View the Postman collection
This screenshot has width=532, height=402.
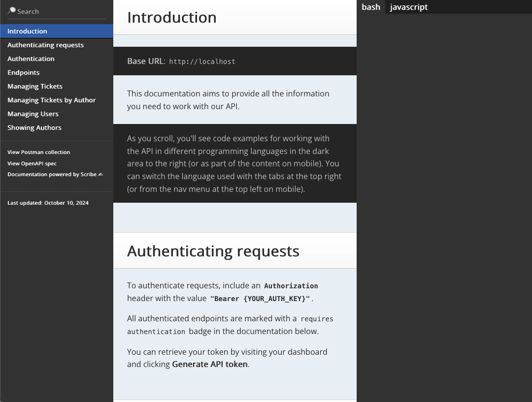(38, 152)
